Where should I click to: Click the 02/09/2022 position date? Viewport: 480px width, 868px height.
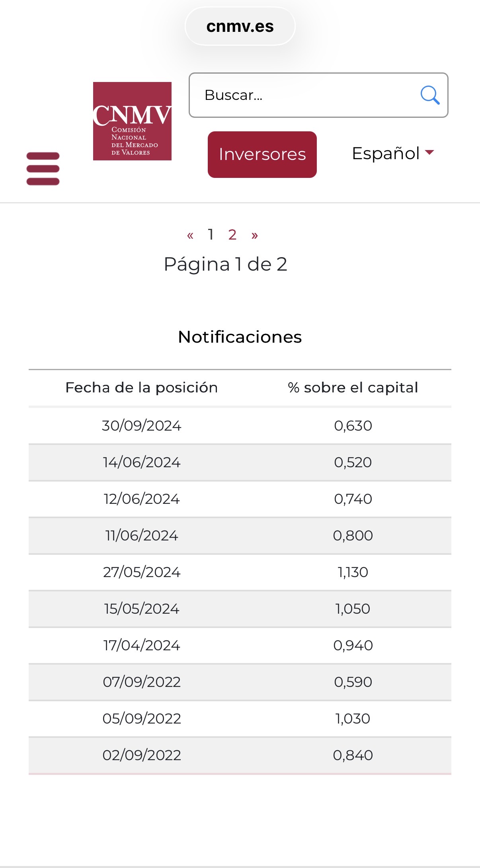[x=142, y=755]
